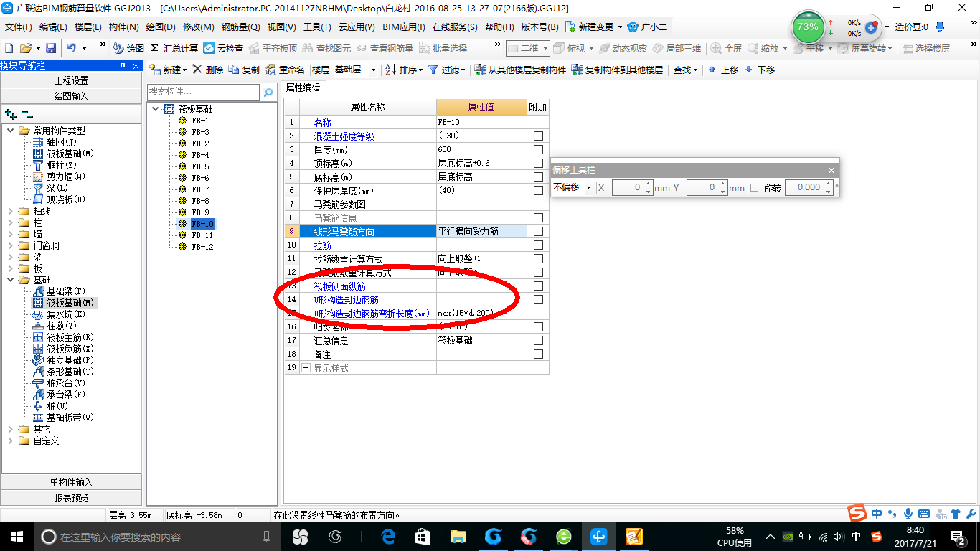Toggle 附加 checkbox for 厚度(mm)

tap(538, 150)
